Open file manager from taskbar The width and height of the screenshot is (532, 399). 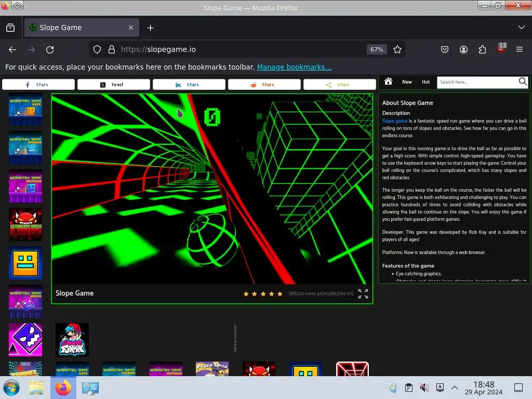[x=36, y=388]
